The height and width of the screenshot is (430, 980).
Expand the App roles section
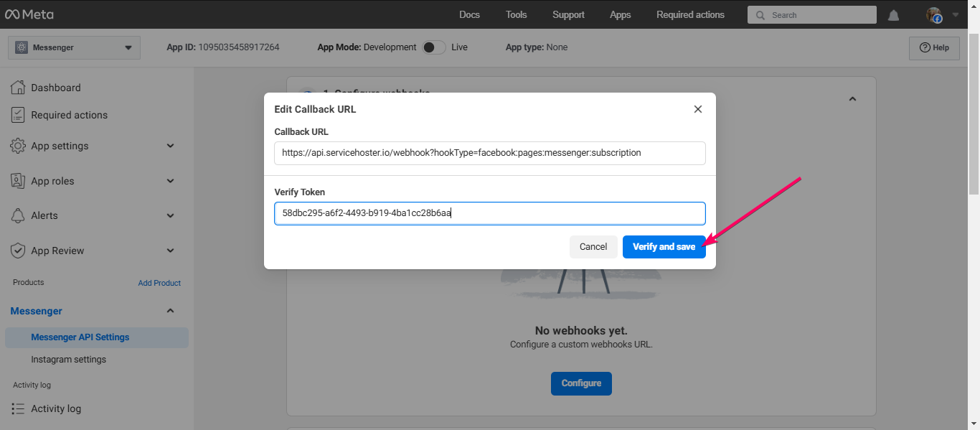[x=171, y=181]
